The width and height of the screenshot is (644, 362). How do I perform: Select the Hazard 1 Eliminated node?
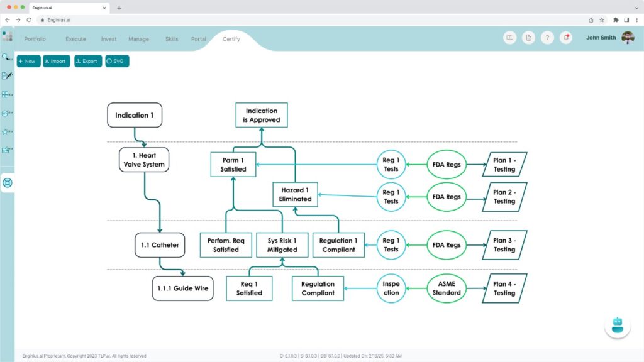[295, 195]
